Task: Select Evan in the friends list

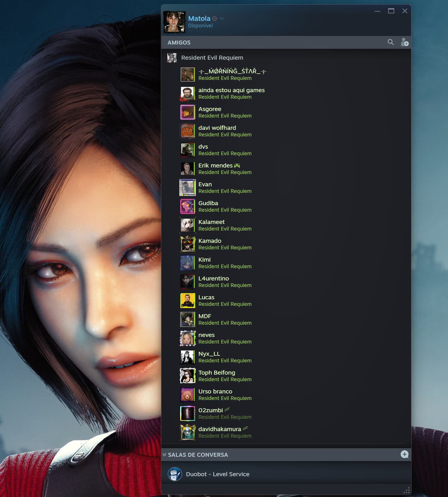Action: tap(286, 187)
